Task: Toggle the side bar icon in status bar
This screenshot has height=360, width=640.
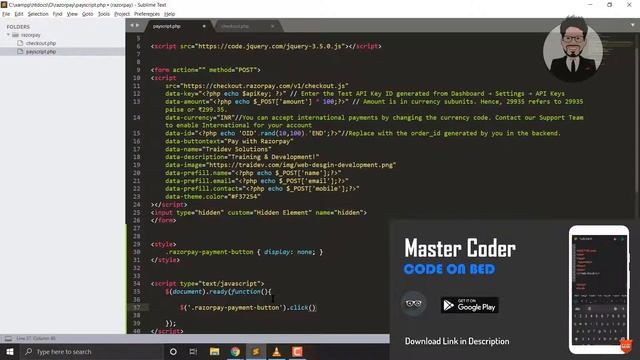Action: [8, 338]
